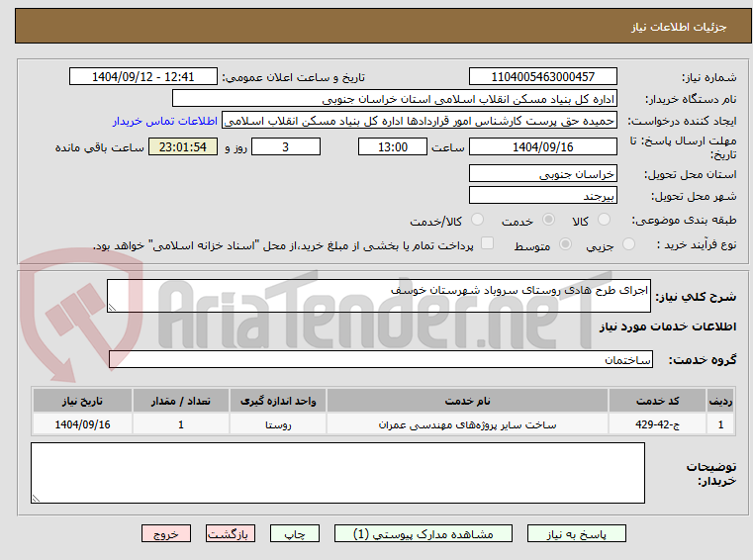The image size is (753, 560).
Task: Click the طبقه بندی موضوعی label
Action: click(x=684, y=220)
